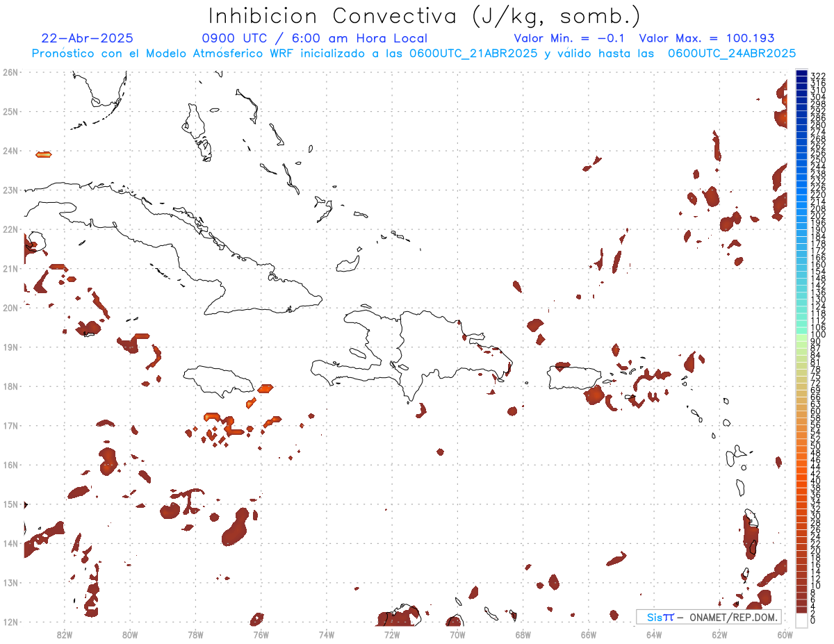Click the 82W longitude label

click(65, 634)
